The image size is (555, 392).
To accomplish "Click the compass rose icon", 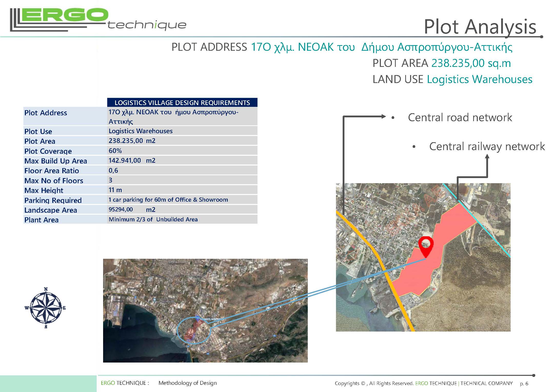I will pyautogui.click(x=46, y=308).
